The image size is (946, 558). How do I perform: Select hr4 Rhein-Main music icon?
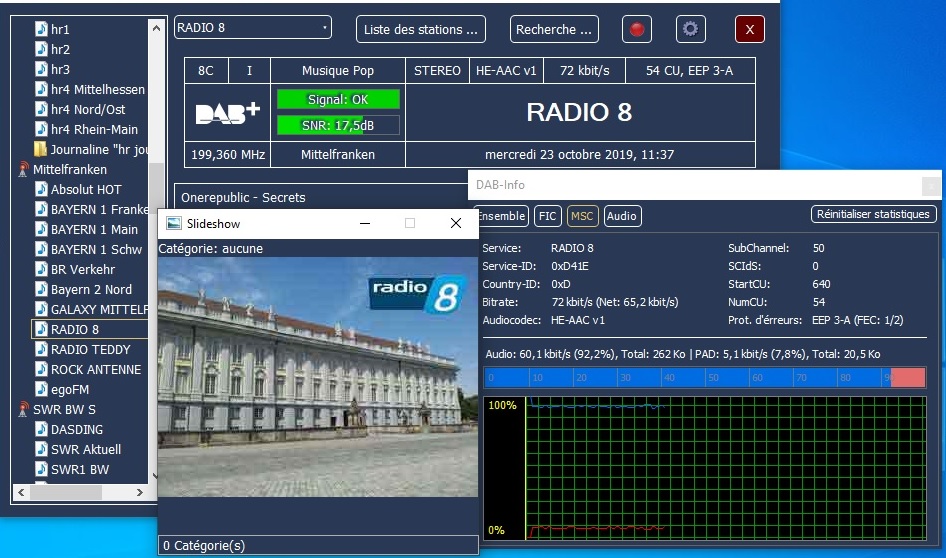[41, 129]
